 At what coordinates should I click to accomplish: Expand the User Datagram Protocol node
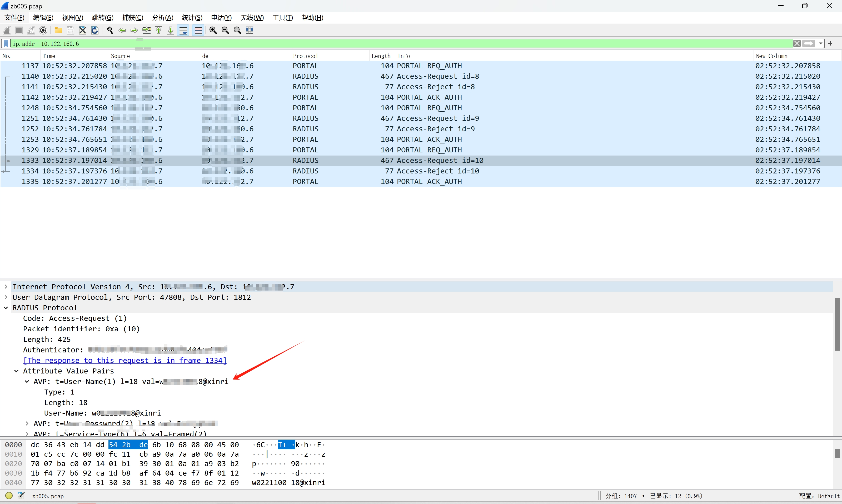(6, 297)
